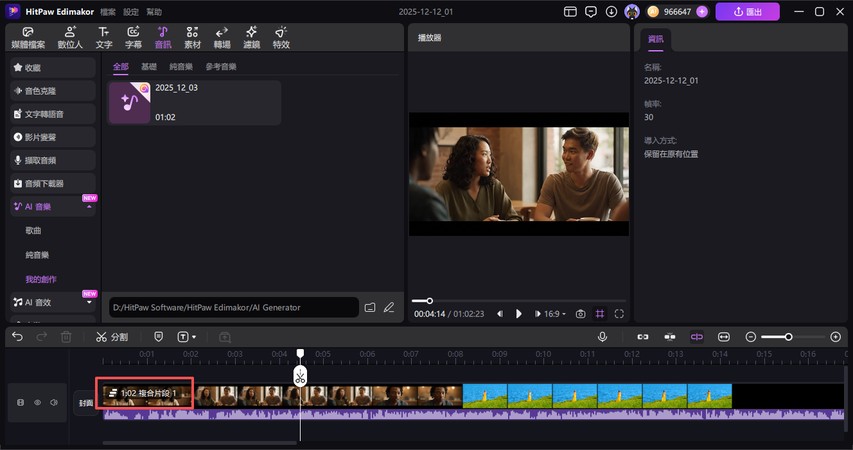Image resolution: width=853 pixels, height=450 pixels.
Task: Select the 2025_12_03 audio thumbnail
Action: point(129,102)
